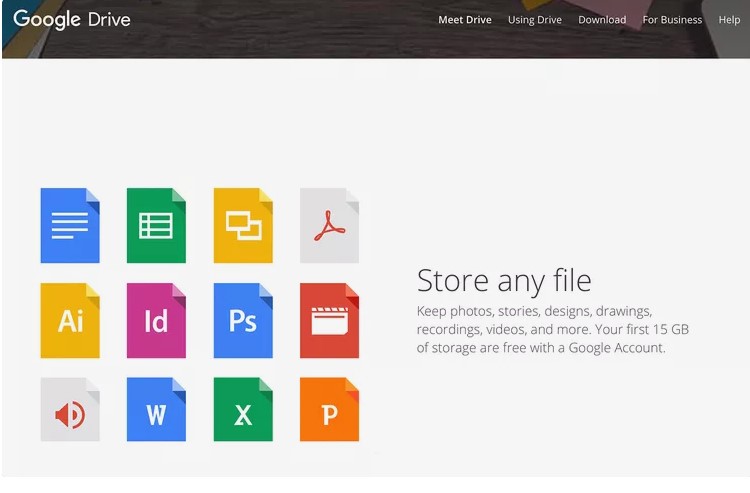
Task: Open the Photoshop Ps file icon
Action: (243, 320)
